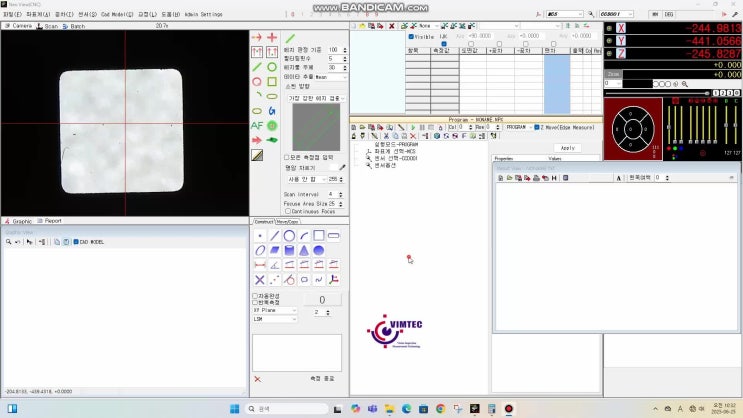Select the red circle measurement tool
The width and height of the screenshot is (743, 418).
click(x=257, y=82)
